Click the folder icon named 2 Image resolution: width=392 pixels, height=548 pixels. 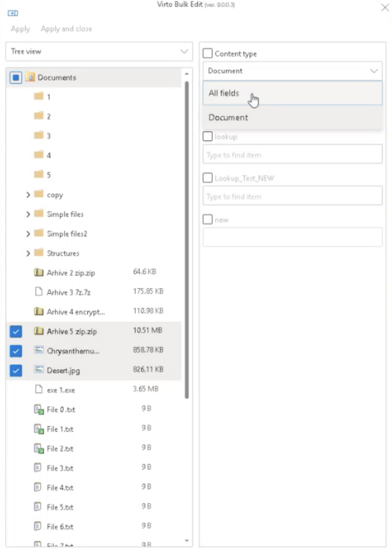tap(39, 116)
